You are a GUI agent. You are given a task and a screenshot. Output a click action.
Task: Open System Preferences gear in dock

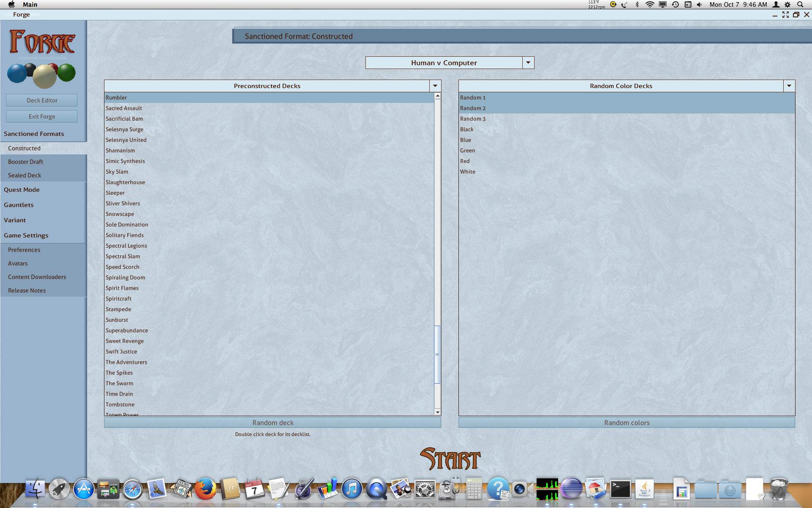pos(425,490)
